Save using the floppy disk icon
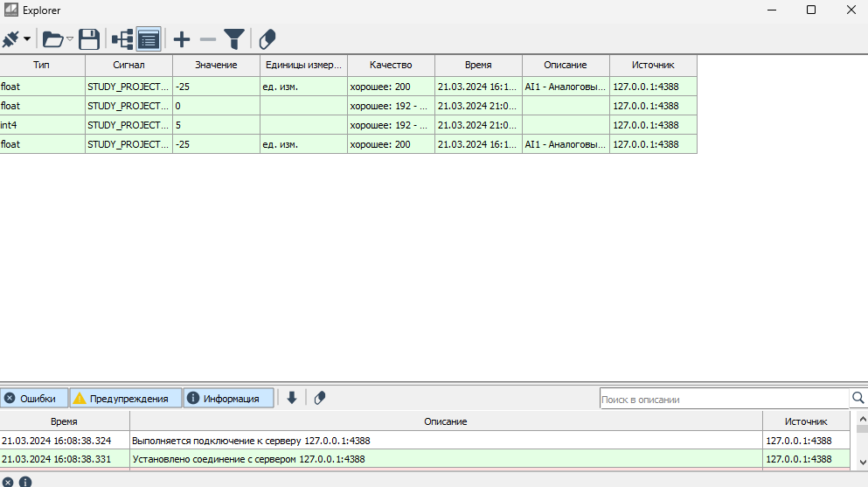The width and height of the screenshot is (868, 487). click(x=89, y=38)
